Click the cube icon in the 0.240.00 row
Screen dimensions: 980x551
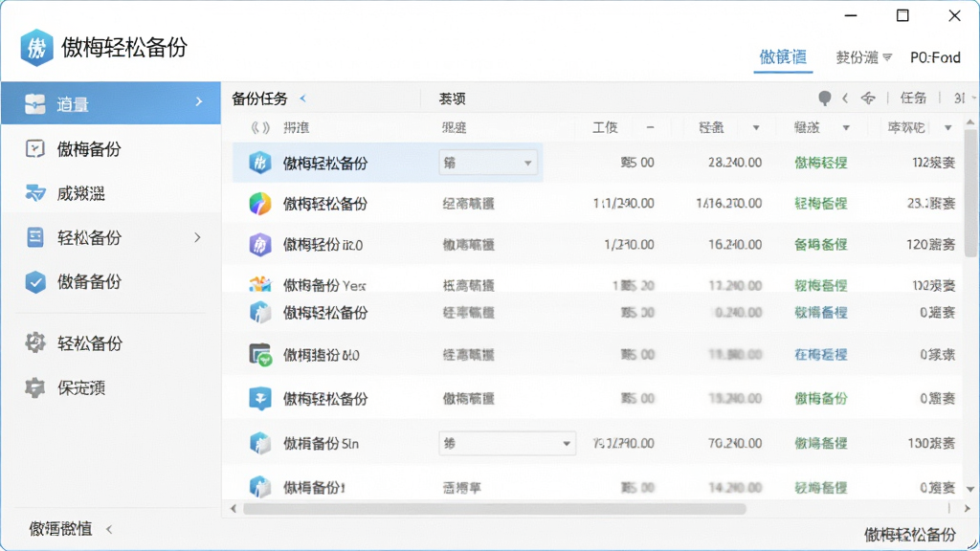(260, 313)
